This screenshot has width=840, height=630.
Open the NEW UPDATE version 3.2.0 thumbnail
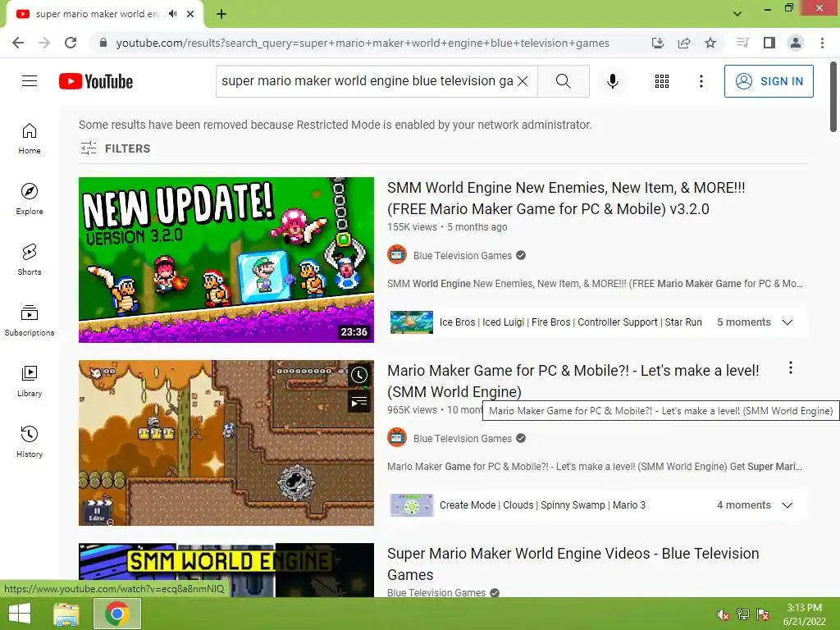click(226, 260)
